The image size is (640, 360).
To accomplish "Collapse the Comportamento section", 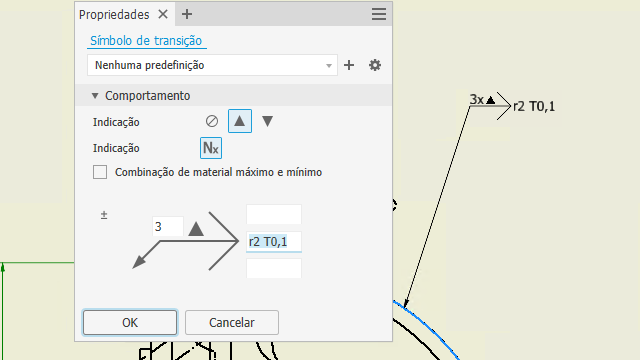I will point(95,96).
